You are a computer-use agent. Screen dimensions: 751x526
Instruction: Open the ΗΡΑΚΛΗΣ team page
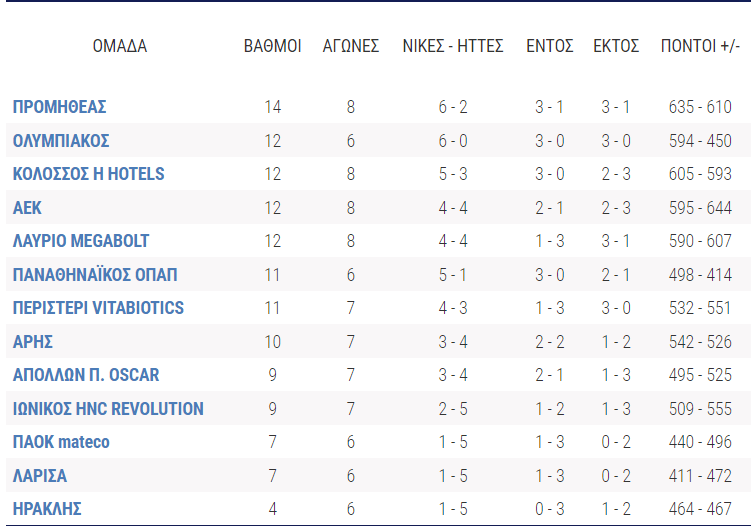click(47, 509)
